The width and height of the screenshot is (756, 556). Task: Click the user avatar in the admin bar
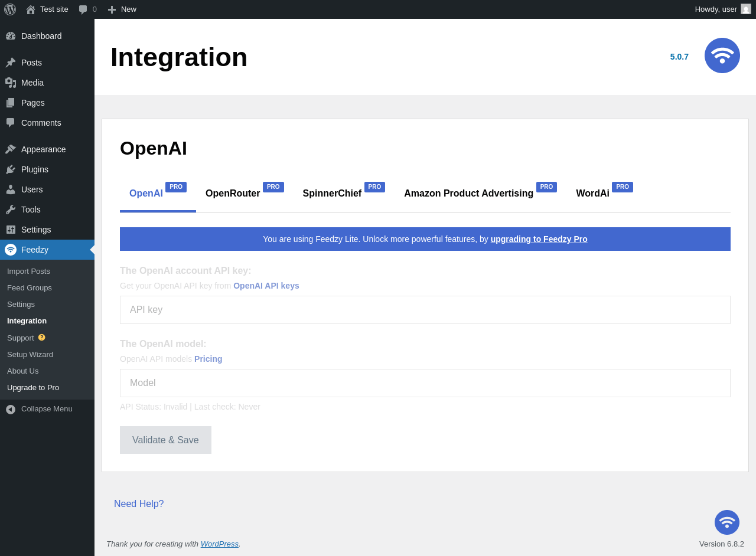point(746,9)
